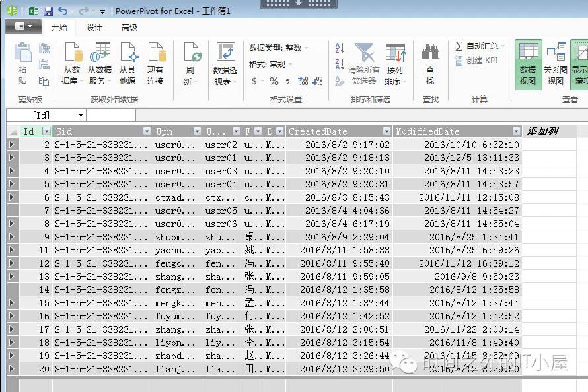This screenshot has width=588, height=392.
Task: Open the 高级 ribbon tab
Action: point(129,27)
